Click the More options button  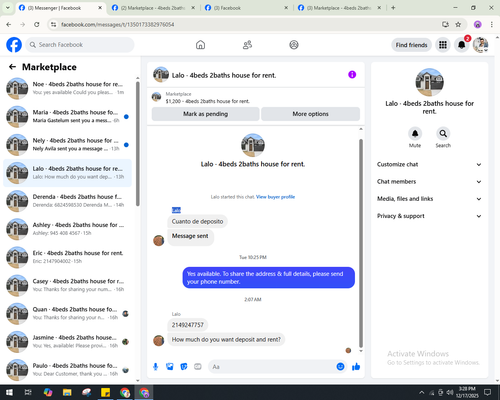tap(310, 114)
